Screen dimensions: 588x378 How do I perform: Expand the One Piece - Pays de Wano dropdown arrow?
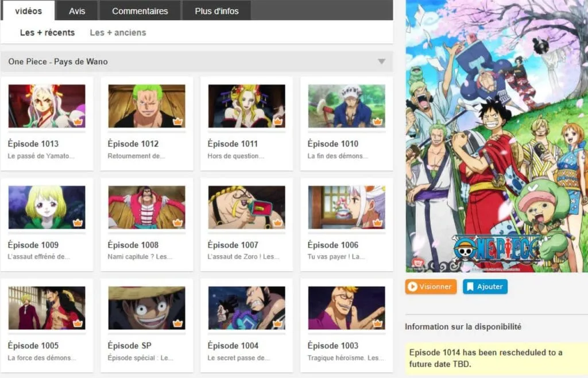tap(381, 61)
